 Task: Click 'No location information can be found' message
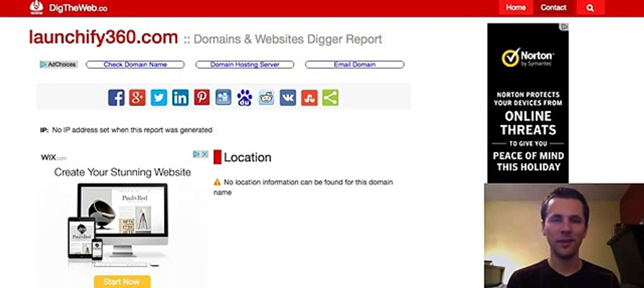[x=303, y=187]
